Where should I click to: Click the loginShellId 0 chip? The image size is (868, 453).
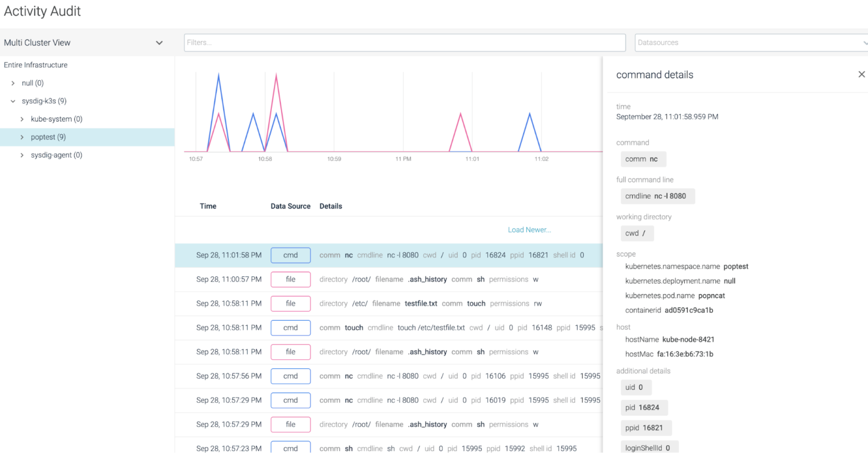coord(649,447)
